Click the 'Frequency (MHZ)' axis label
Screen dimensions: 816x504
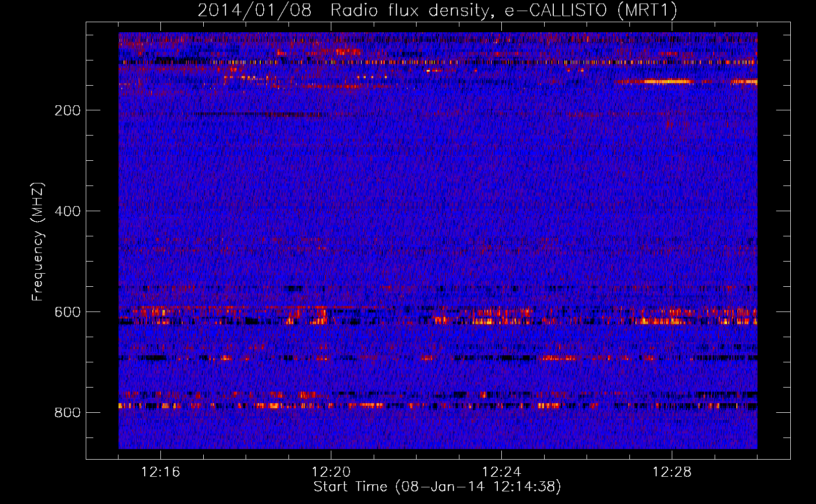pos(38,242)
